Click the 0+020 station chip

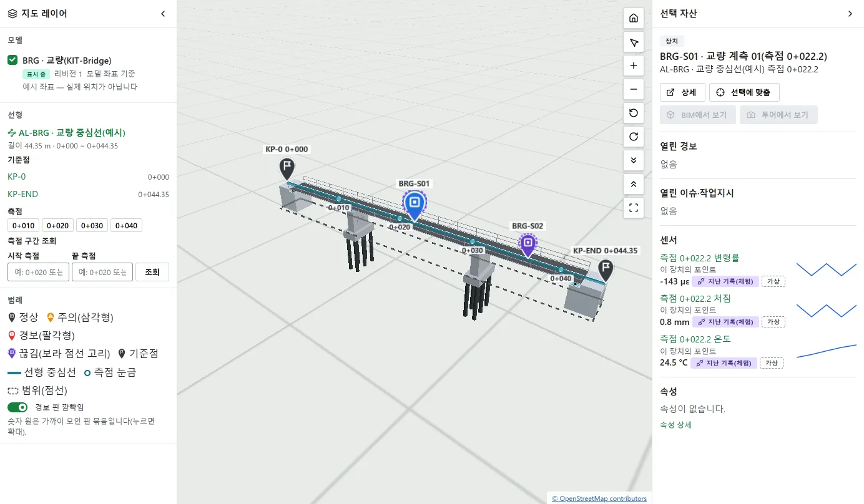(x=57, y=225)
